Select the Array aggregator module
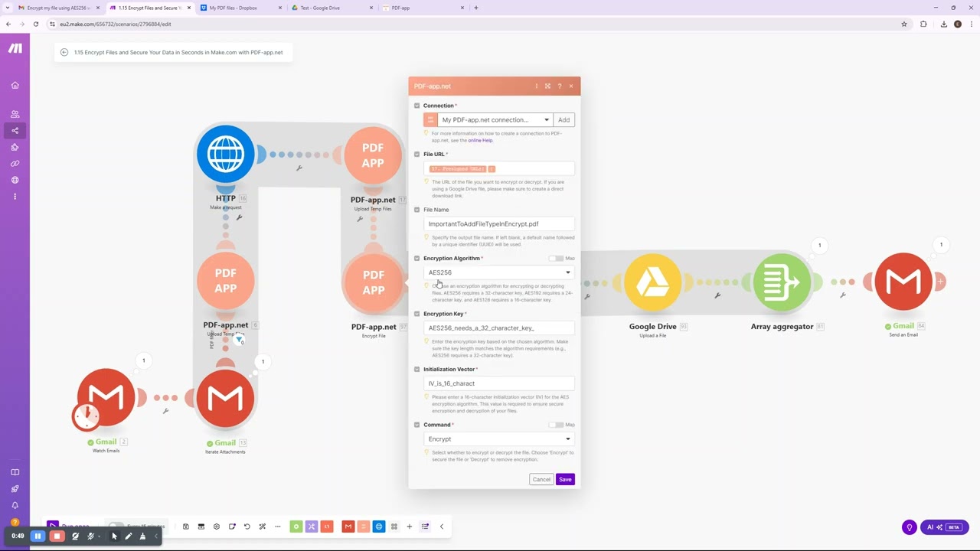This screenshot has height=551, width=980. click(782, 282)
